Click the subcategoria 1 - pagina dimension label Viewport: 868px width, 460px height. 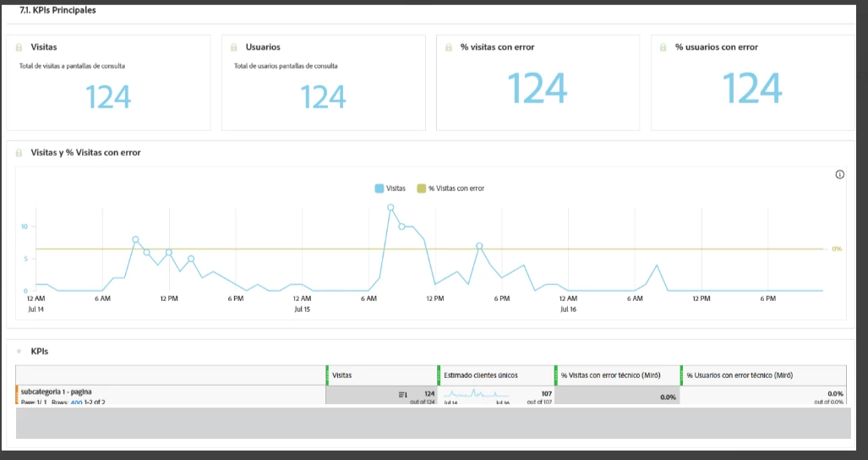pyautogui.click(x=57, y=392)
